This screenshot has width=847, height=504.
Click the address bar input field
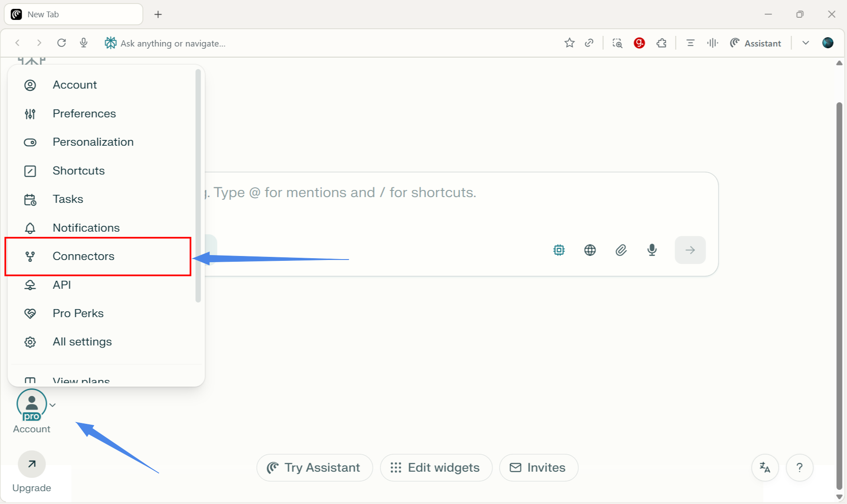tap(310, 43)
